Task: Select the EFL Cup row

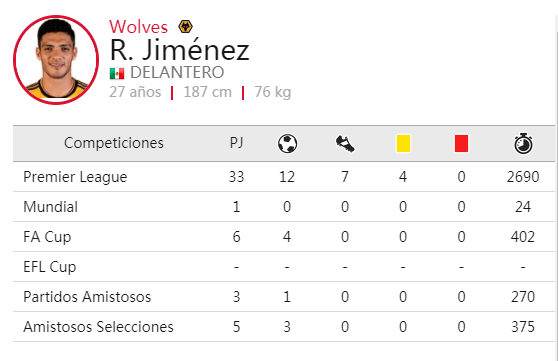Action: (284, 267)
